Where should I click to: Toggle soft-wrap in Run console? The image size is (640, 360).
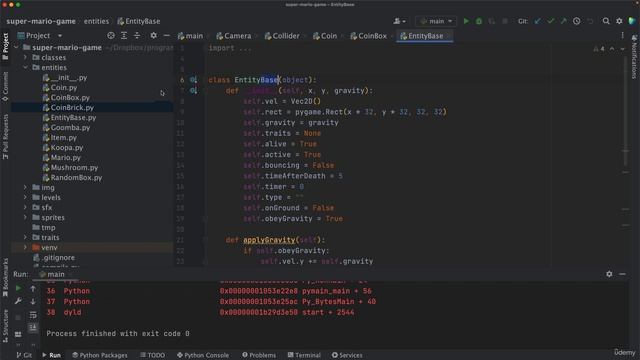[33, 315]
